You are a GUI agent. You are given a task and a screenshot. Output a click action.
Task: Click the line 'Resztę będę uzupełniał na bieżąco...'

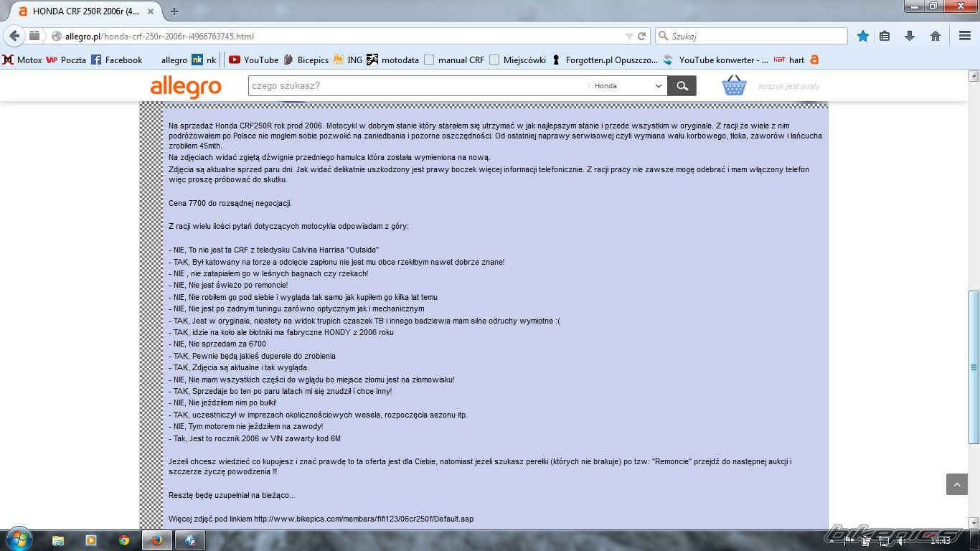point(232,495)
